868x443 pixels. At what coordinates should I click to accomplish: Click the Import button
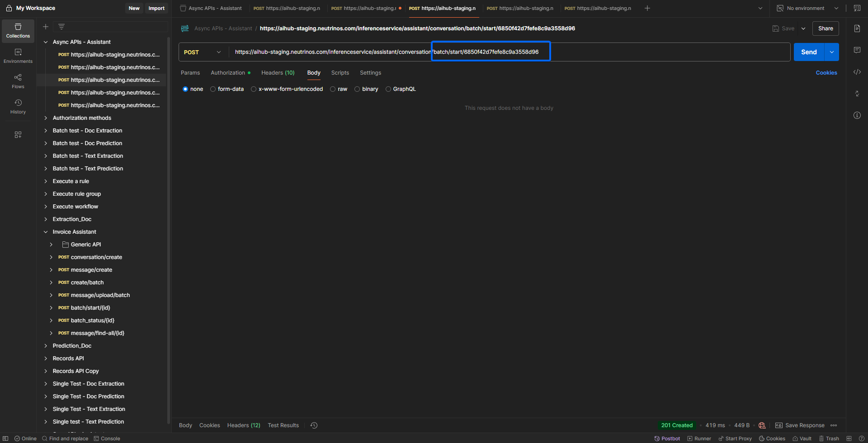point(156,8)
